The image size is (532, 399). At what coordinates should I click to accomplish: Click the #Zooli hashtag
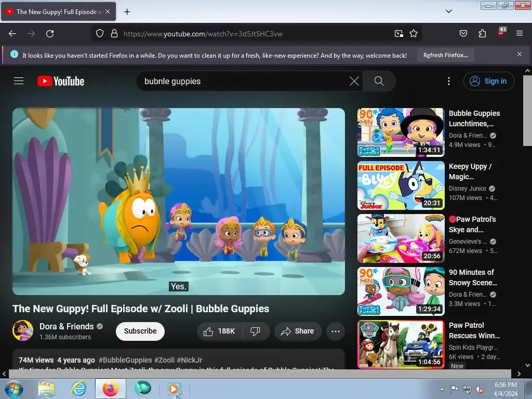(x=164, y=360)
